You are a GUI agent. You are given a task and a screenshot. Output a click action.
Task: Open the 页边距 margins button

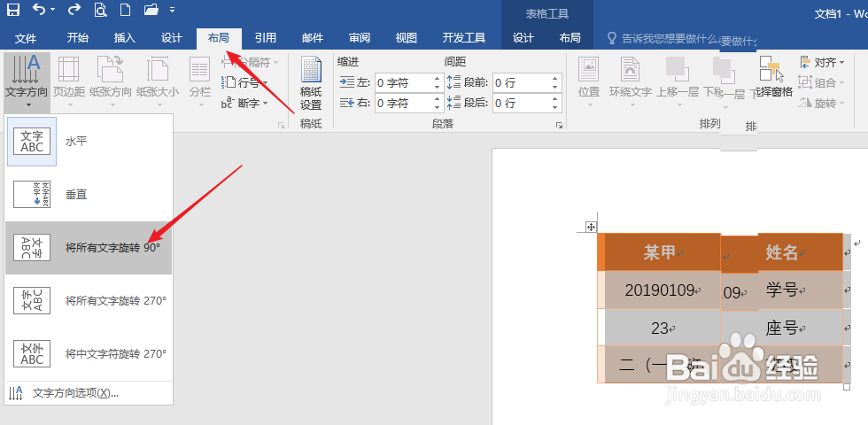click(x=69, y=82)
